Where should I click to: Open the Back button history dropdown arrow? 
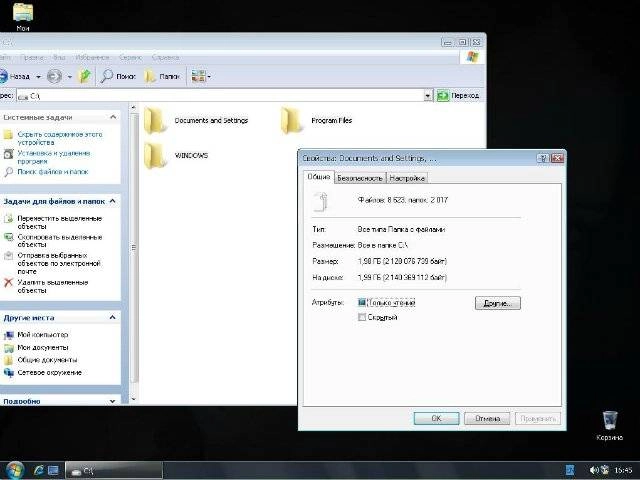(x=38, y=77)
